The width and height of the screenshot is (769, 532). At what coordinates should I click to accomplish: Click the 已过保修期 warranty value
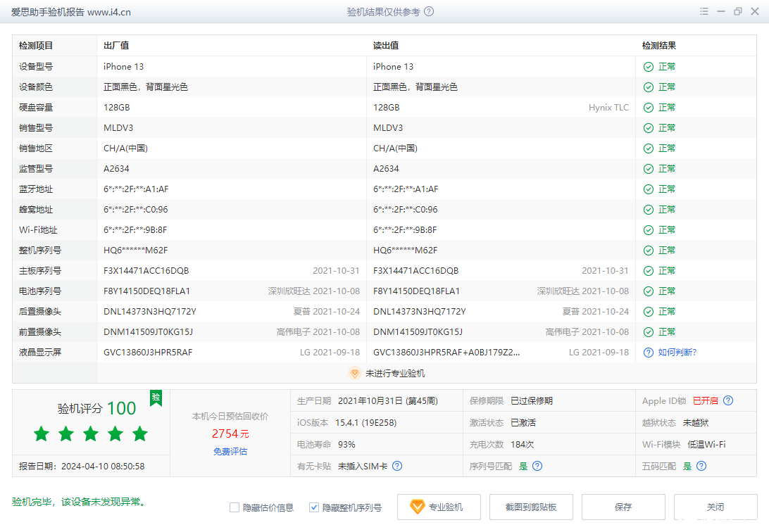click(532, 400)
